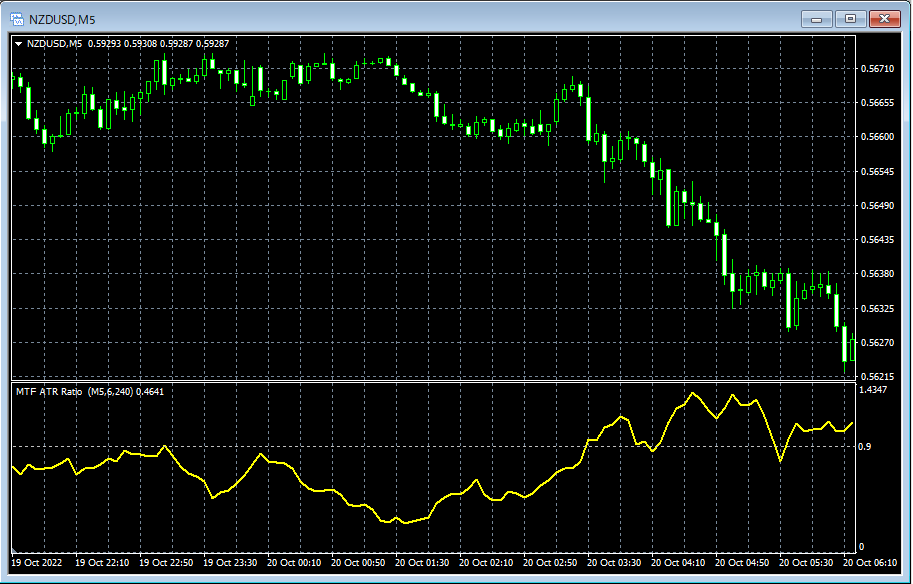The image size is (913, 584).
Task: Click price scale label 0.56600
Action: click(877, 137)
